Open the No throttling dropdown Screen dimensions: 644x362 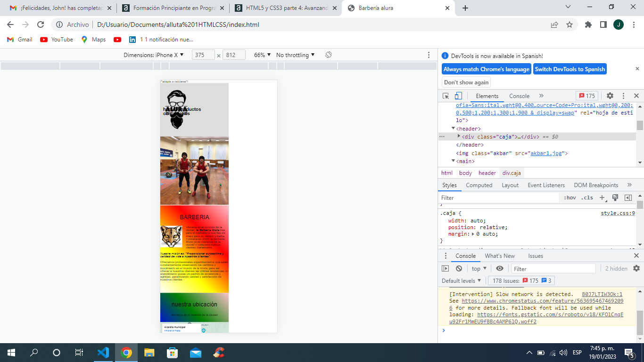(295, 55)
